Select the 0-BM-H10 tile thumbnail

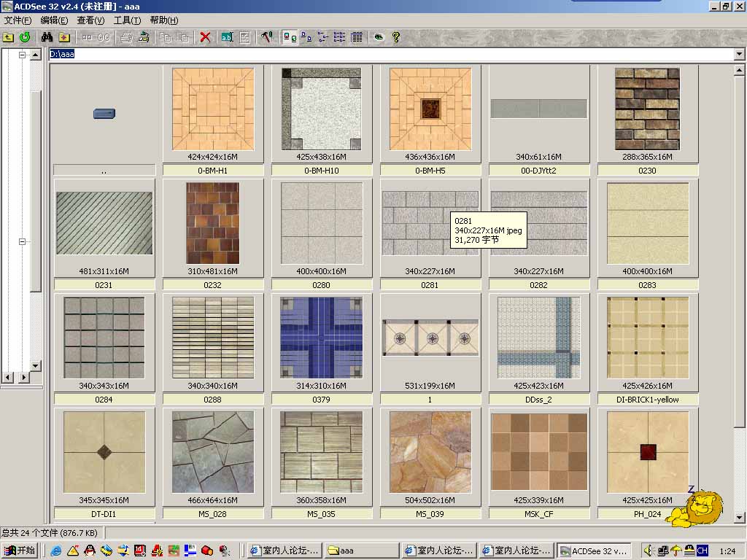point(321,109)
